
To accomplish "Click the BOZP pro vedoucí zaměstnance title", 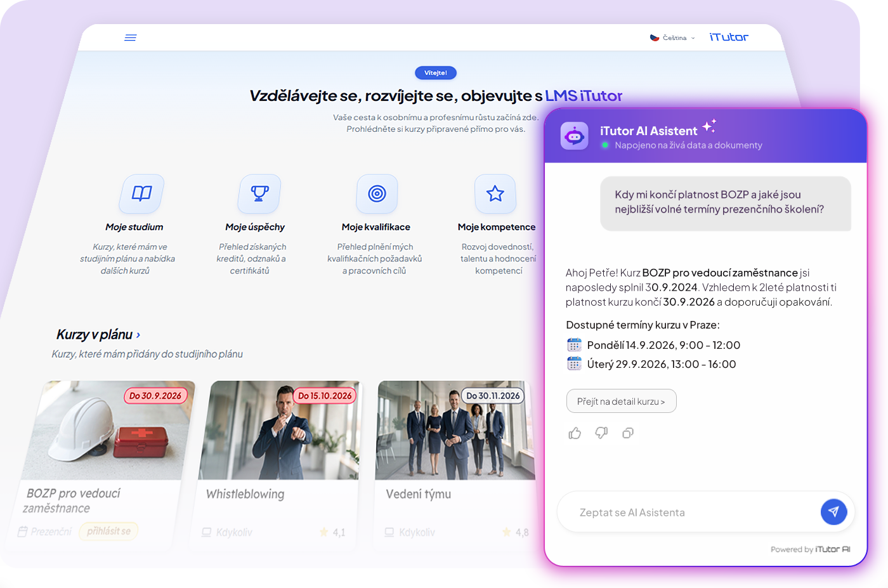I will coord(72,500).
